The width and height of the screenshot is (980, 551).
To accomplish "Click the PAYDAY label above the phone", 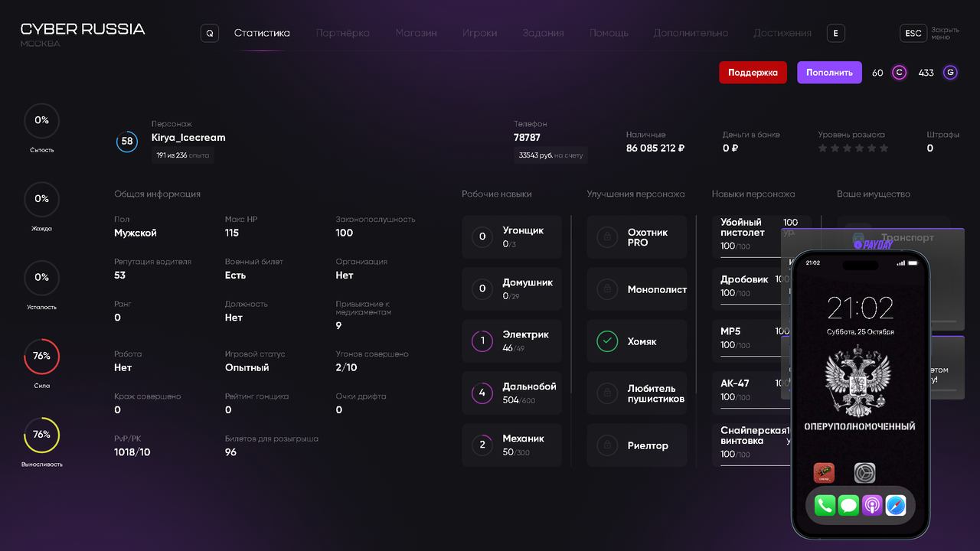I will click(873, 245).
